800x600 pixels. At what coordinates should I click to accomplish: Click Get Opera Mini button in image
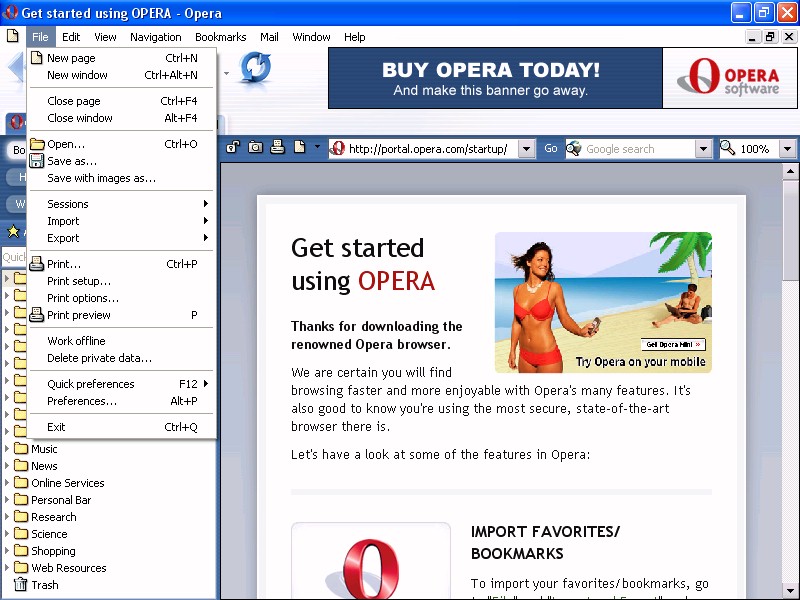673,344
